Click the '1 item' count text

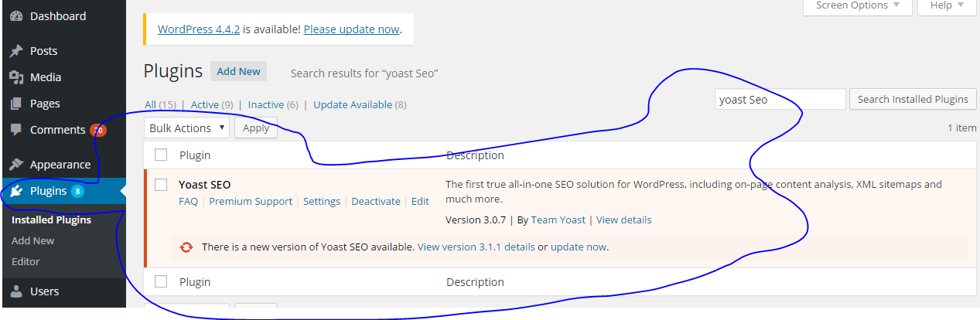coord(961,128)
